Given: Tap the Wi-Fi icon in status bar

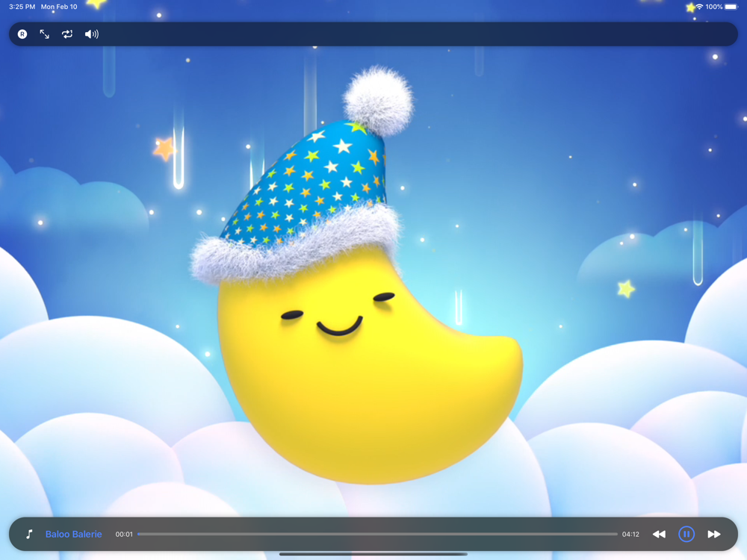Looking at the screenshot, I should coord(699,7).
